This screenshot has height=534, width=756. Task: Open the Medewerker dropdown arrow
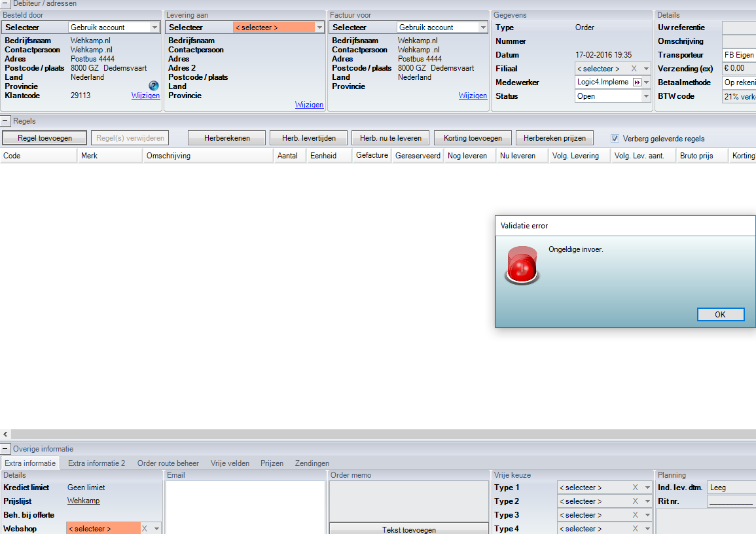click(x=646, y=82)
